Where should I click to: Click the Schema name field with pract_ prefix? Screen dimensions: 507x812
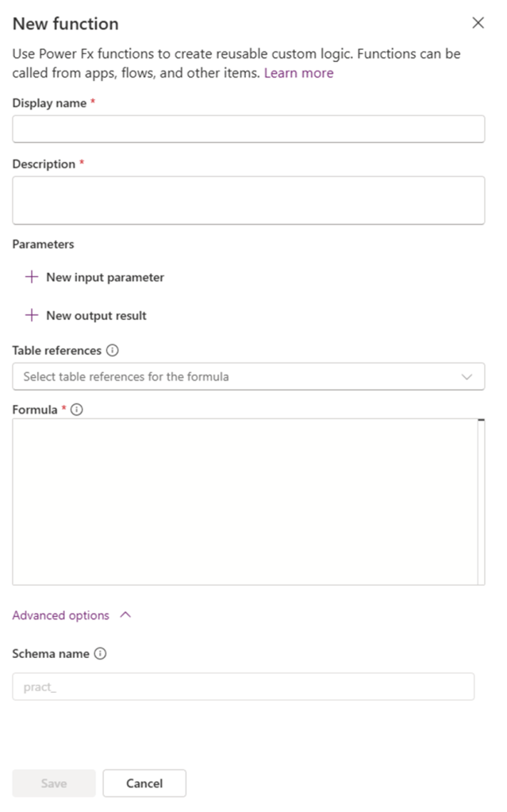click(x=243, y=687)
